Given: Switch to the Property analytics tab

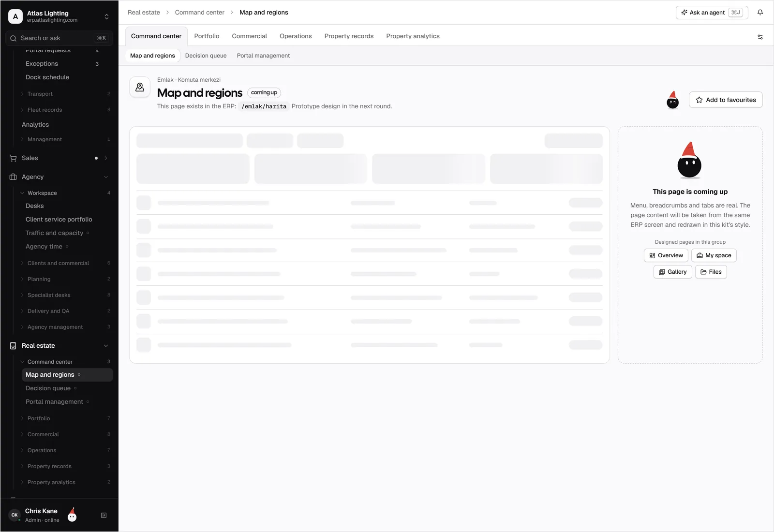Looking at the screenshot, I should click(x=413, y=36).
